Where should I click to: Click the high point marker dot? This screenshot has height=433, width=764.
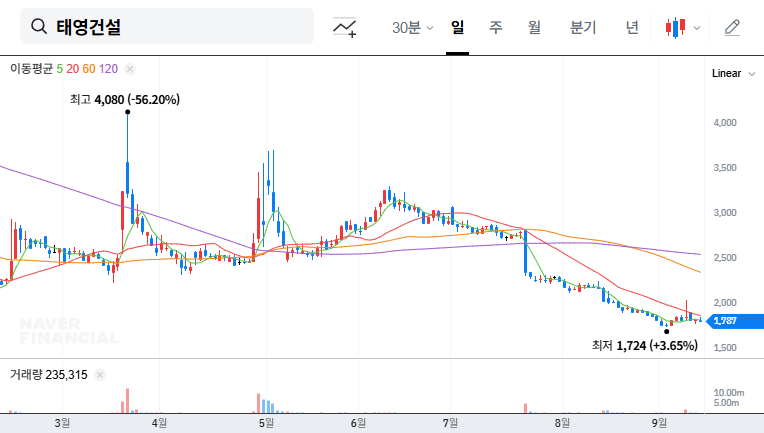click(x=128, y=112)
